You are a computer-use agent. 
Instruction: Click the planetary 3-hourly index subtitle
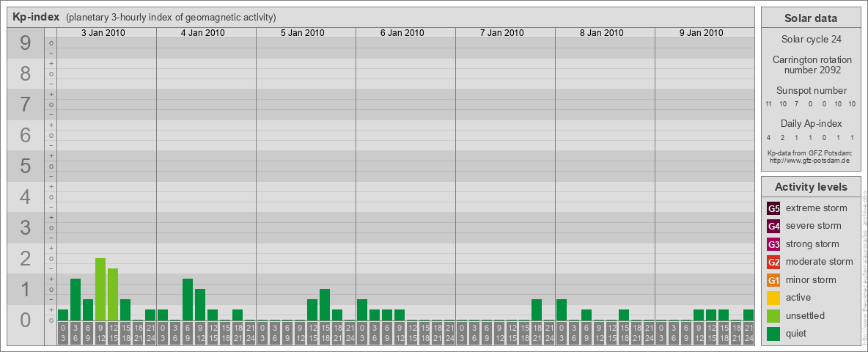pyautogui.click(x=171, y=18)
